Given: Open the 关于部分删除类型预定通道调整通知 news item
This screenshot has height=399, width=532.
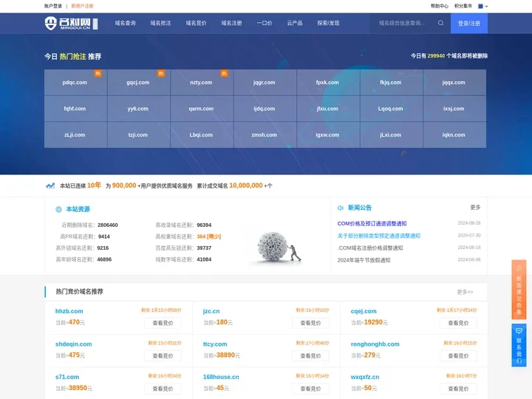Looking at the screenshot, I should click(378, 236).
